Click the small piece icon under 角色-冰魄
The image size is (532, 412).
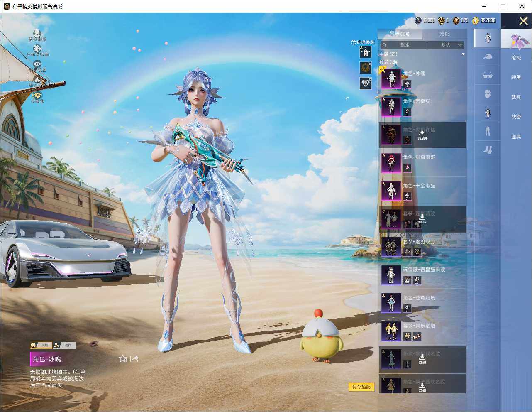point(407,84)
